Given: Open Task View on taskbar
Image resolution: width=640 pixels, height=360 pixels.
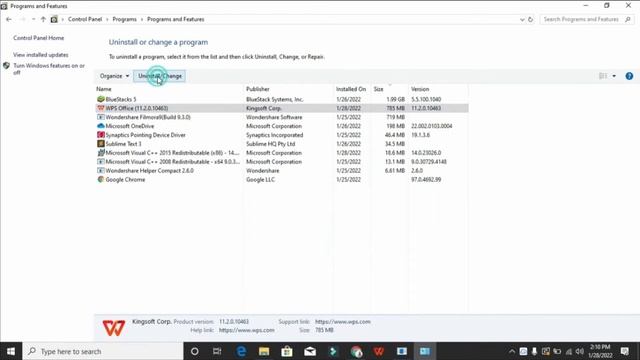Looking at the screenshot, I should pos(217,351).
